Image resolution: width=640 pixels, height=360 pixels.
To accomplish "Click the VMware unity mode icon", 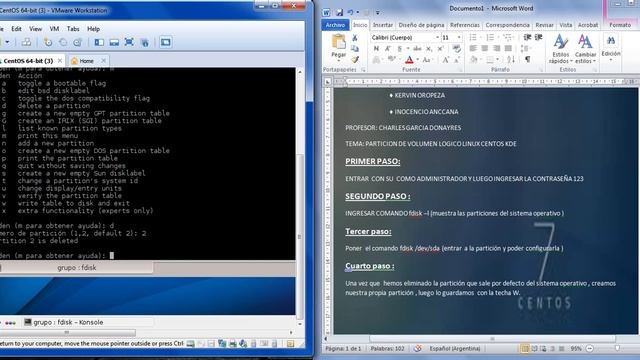I will 144,42.
